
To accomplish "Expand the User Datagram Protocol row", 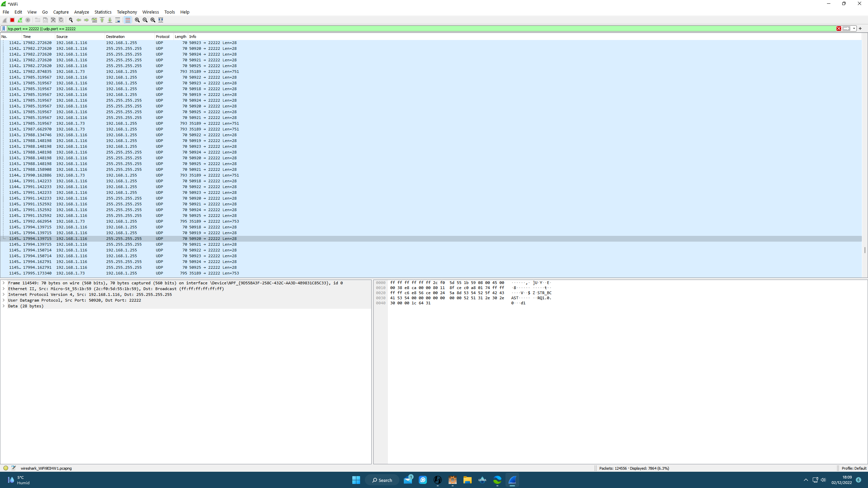I will tap(4, 300).
